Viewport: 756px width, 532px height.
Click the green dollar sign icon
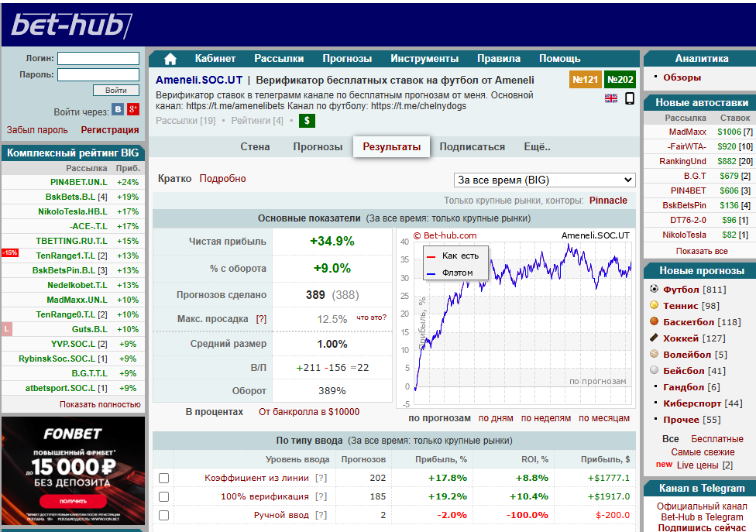point(307,121)
